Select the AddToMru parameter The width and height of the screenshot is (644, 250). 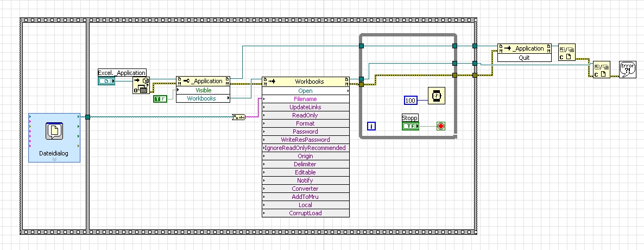coord(306,197)
